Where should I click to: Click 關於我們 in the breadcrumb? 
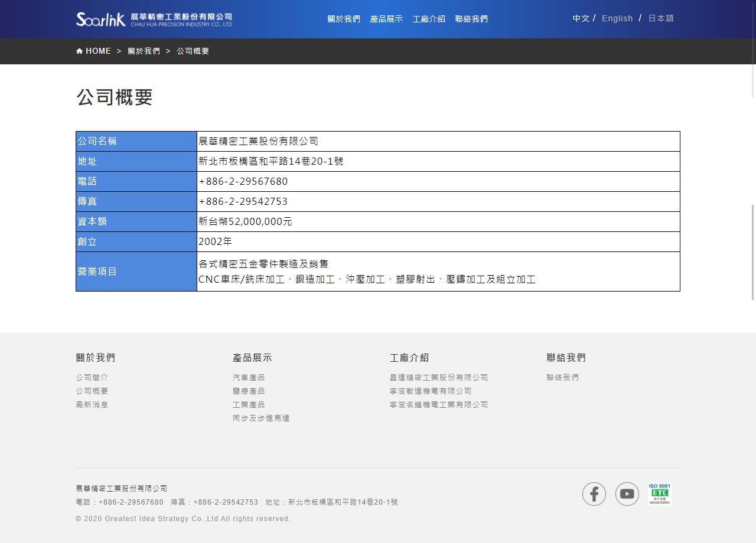coord(144,51)
